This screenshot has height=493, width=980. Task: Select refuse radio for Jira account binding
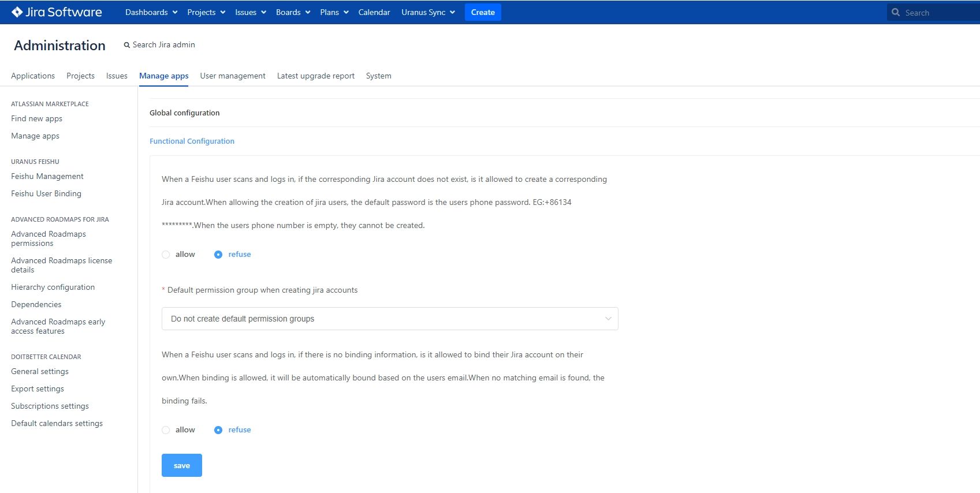click(218, 430)
